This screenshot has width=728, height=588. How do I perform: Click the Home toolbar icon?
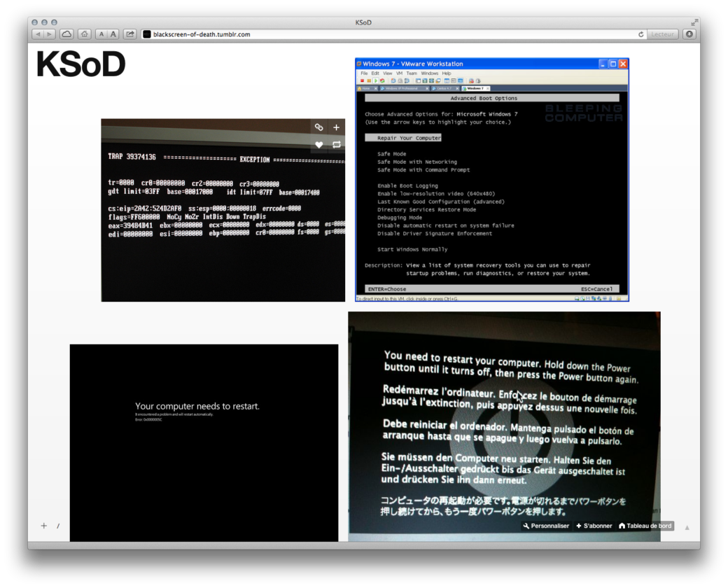[x=84, y=34]
